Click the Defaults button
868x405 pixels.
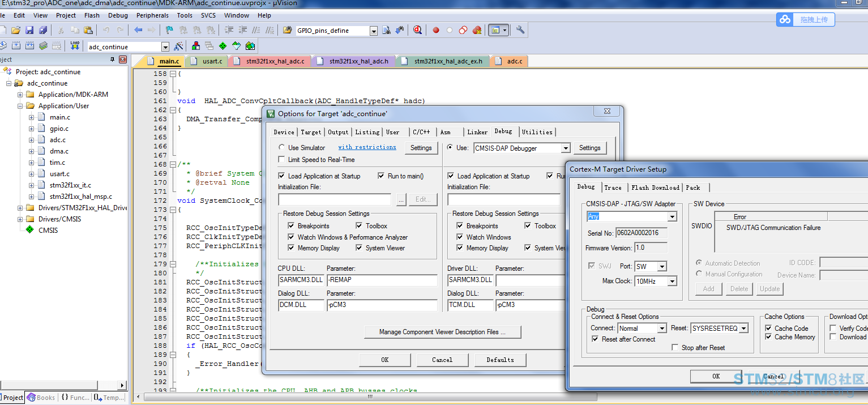(500, 360)
